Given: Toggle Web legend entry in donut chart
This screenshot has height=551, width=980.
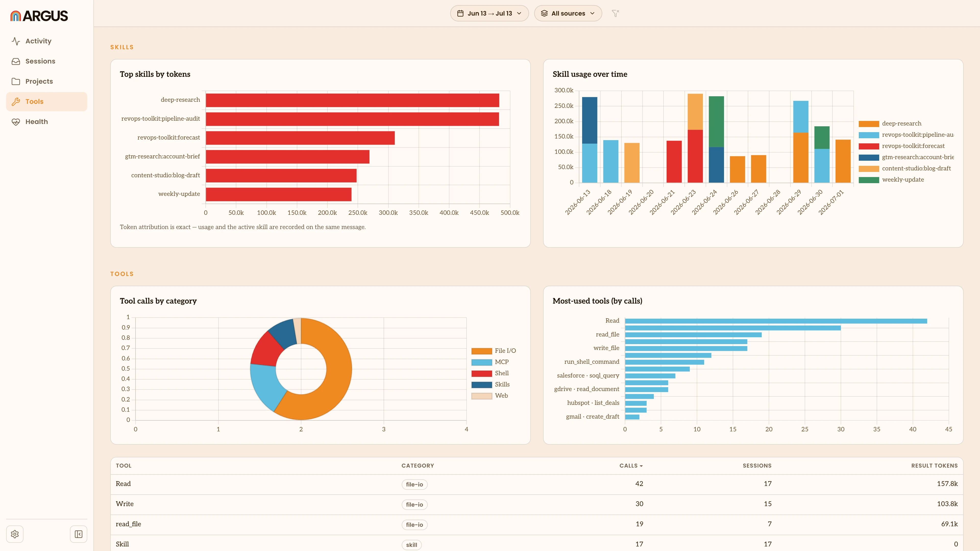Looking at the screenshot, I should click(x=490, y=396).
